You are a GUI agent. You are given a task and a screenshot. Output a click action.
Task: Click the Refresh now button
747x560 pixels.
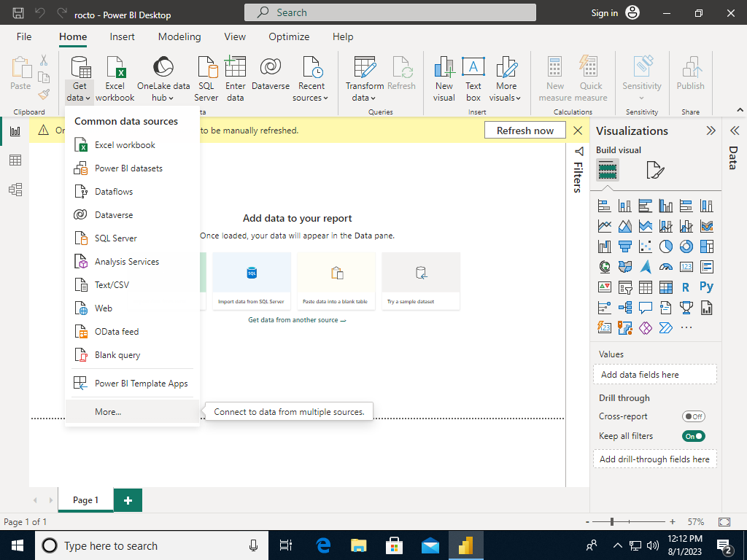click(x=525, y=130)
